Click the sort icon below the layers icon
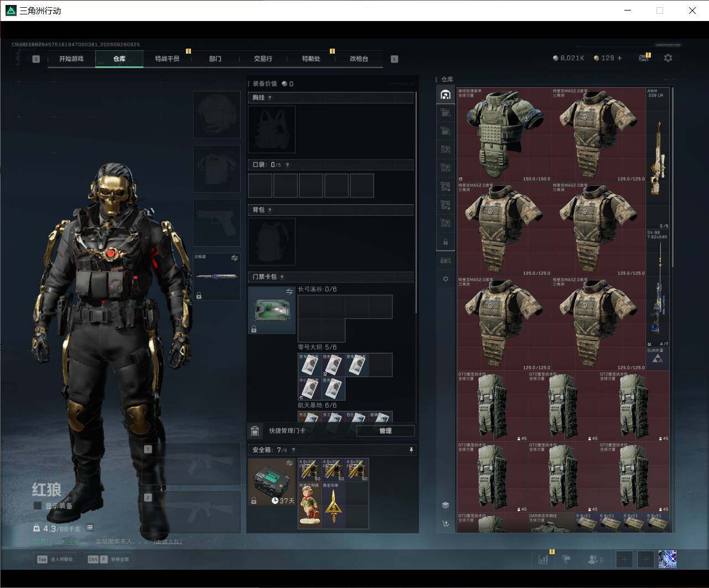Screen dimensions: 709x588 (x=446, y=524)
